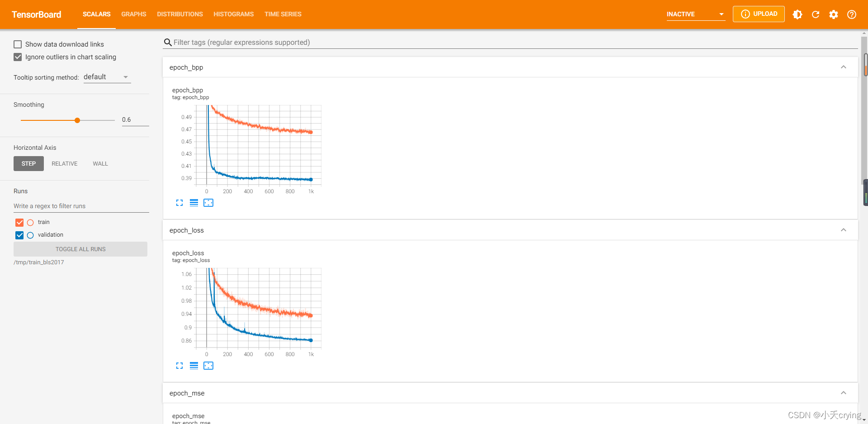Click the epoch_bpp section header title

click(186, 67)
